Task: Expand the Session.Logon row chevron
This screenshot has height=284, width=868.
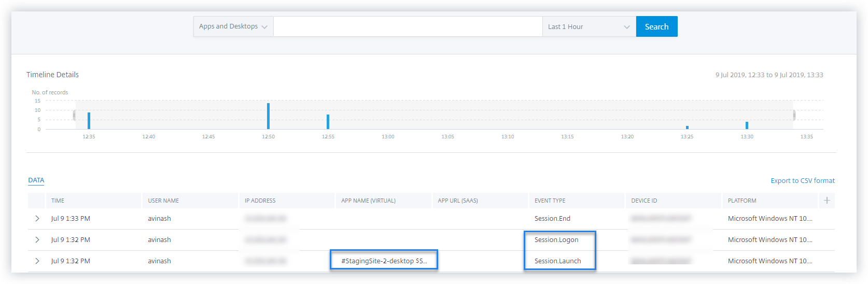Action: tap(37, 240)
